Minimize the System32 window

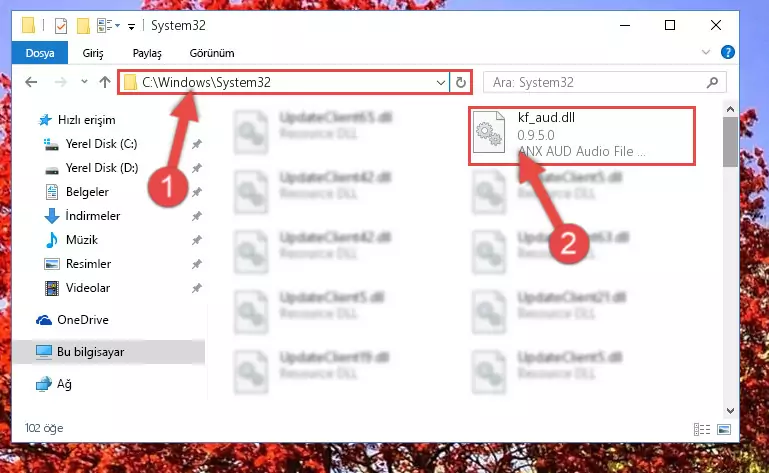[x=625, y=26]
